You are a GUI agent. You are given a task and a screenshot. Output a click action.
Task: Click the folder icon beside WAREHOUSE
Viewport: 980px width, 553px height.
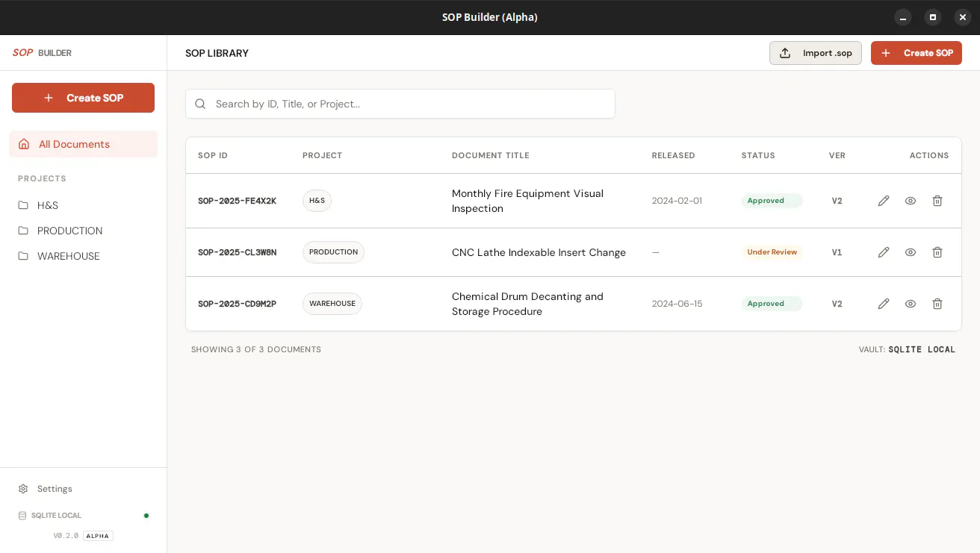pos(23,256)
